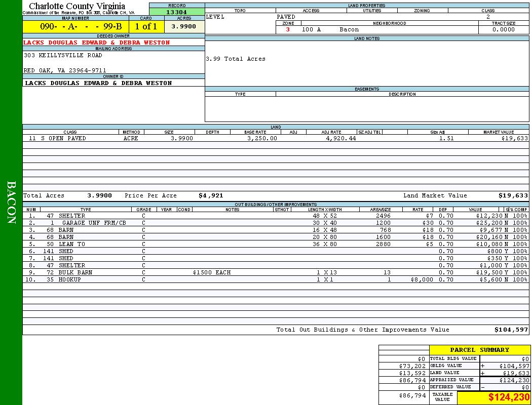Select the Bulk Barn '$1500 EACH' note
This screenshot has height=405, width=532.
pos(211,272)
